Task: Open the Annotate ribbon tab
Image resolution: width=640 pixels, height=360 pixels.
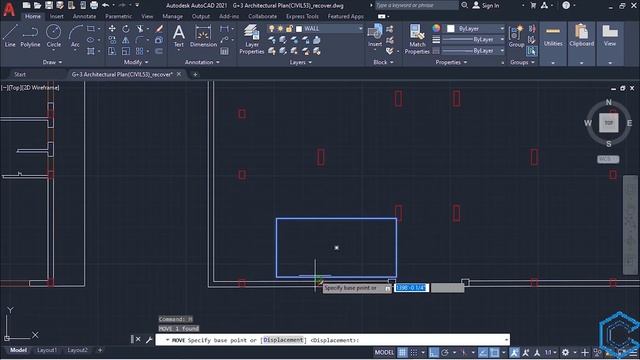Action: tap(84, 16)
